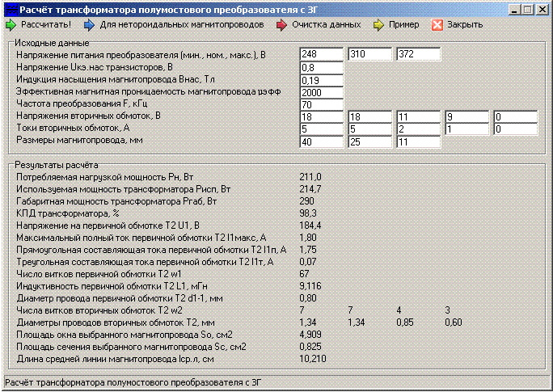Viewport: 553px width, 392px height.
Task: Select first secondary voltage field in Напряжения вторичных обмоток row
Action: (x=321, y=116)
